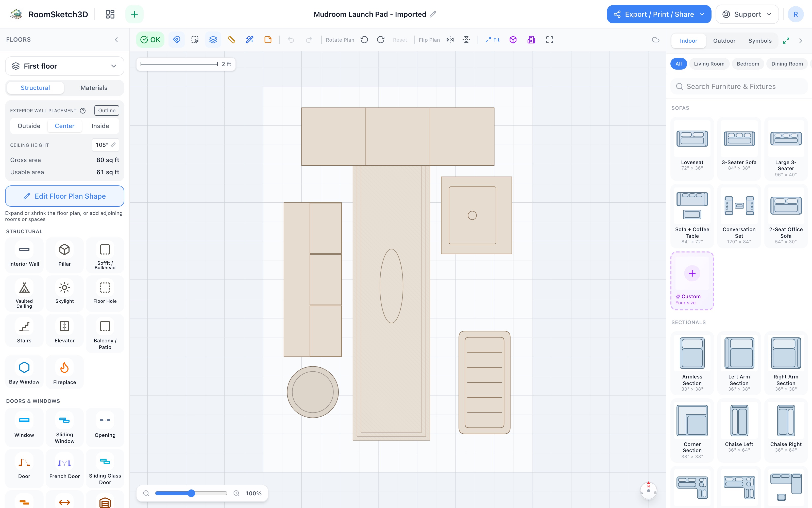Toggle the Outline button
The image size is (812, 508).
(x=107, y=110)
